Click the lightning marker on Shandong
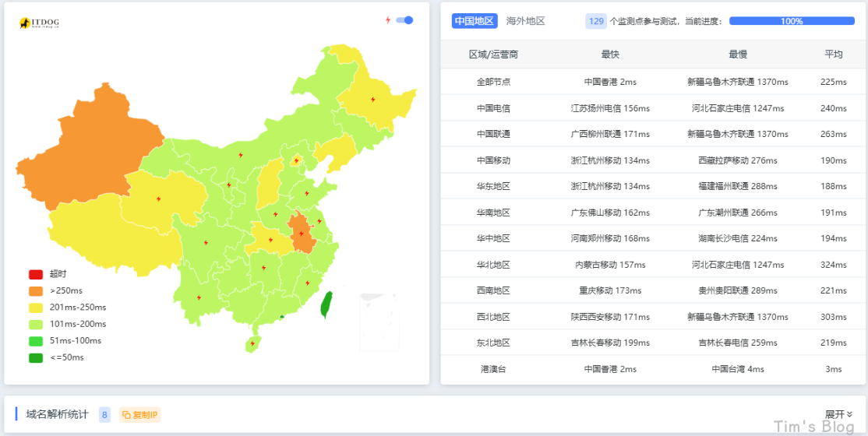The image size is (868, 436). tap(306, 194)
